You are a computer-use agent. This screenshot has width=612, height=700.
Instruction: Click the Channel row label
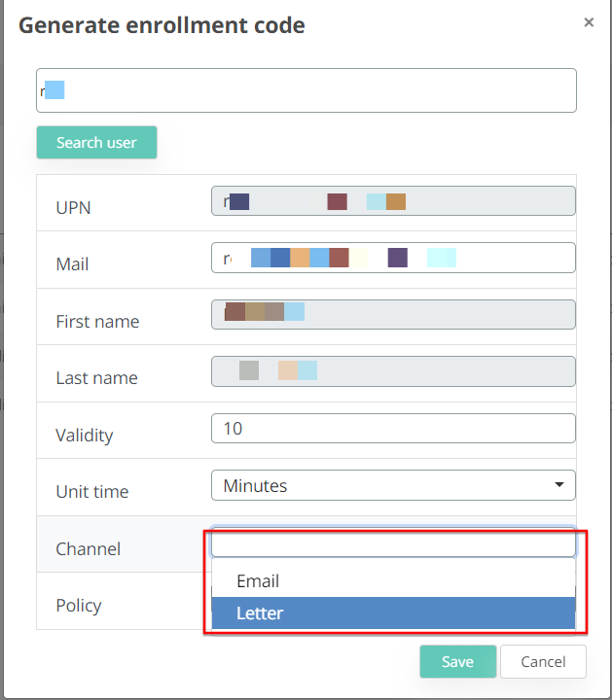[x=89, y=549]
